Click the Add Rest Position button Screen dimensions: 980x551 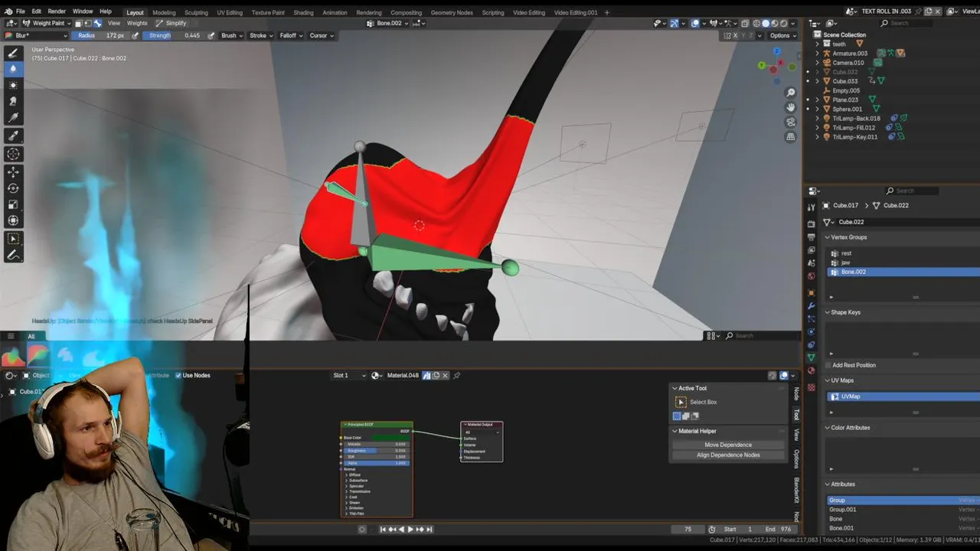854,365
